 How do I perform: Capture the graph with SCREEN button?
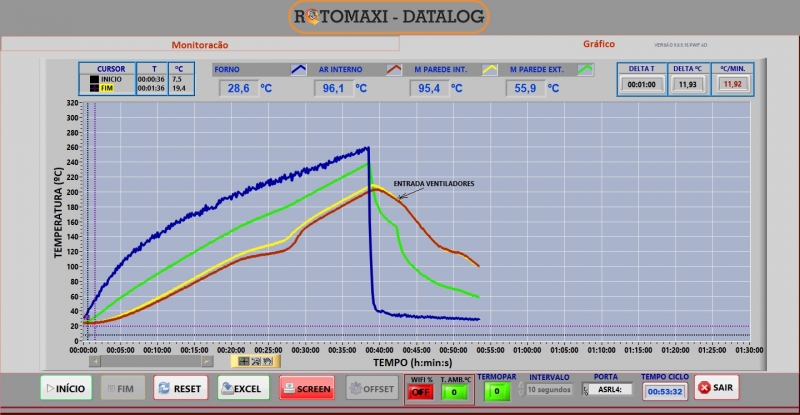pyautogui.click(x=307, y=388)
